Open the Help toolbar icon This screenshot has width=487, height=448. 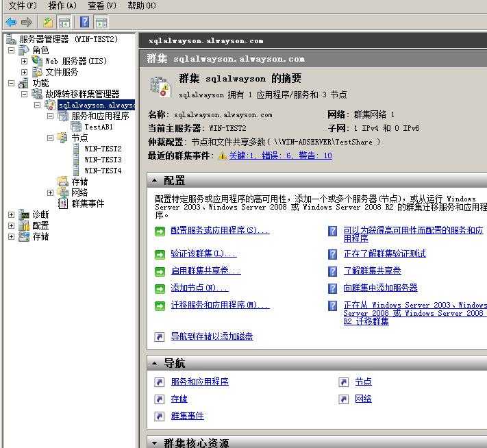tap(84, 23)
